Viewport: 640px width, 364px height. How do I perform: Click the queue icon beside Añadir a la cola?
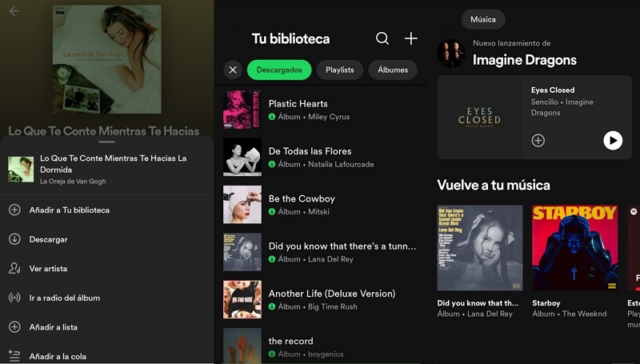coord(14,356)
